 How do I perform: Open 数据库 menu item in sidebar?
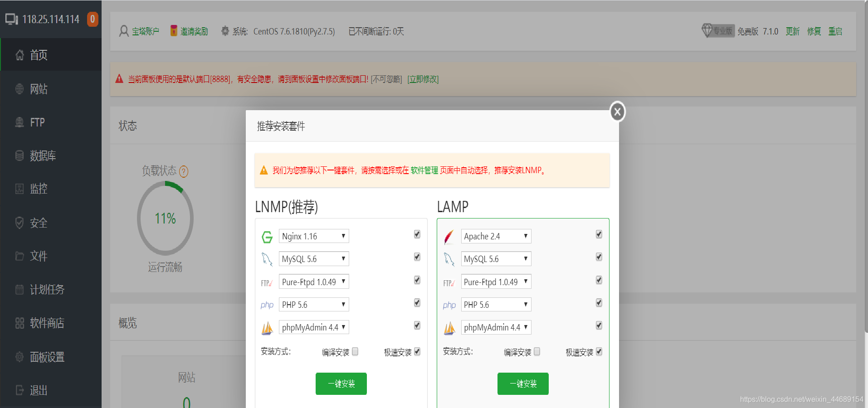point(51,155)
